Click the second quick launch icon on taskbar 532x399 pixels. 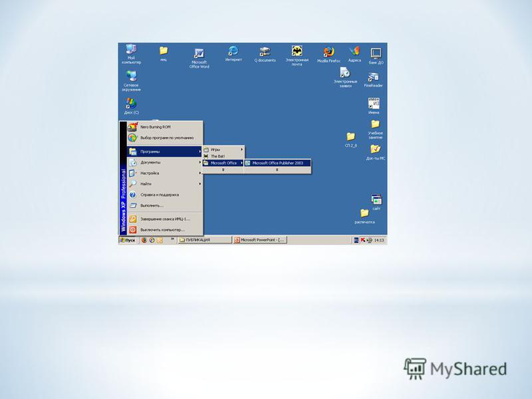[x=152, y=240]
